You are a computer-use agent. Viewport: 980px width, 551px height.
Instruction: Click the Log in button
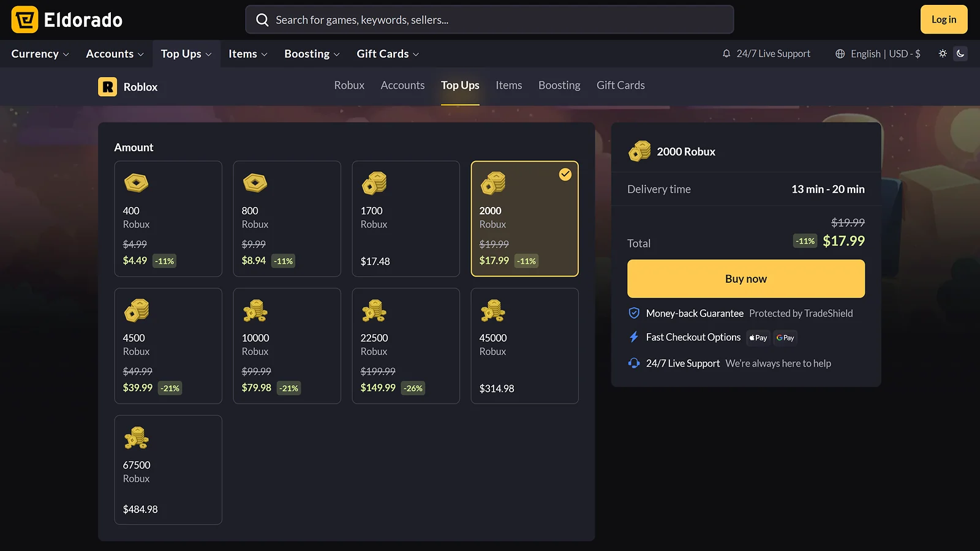[x=944, y=20]
